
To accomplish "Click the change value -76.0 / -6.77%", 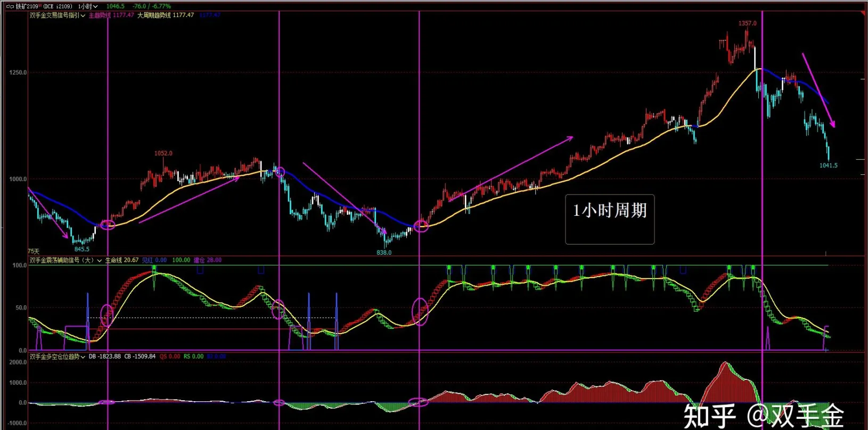I will click(152, 6).
